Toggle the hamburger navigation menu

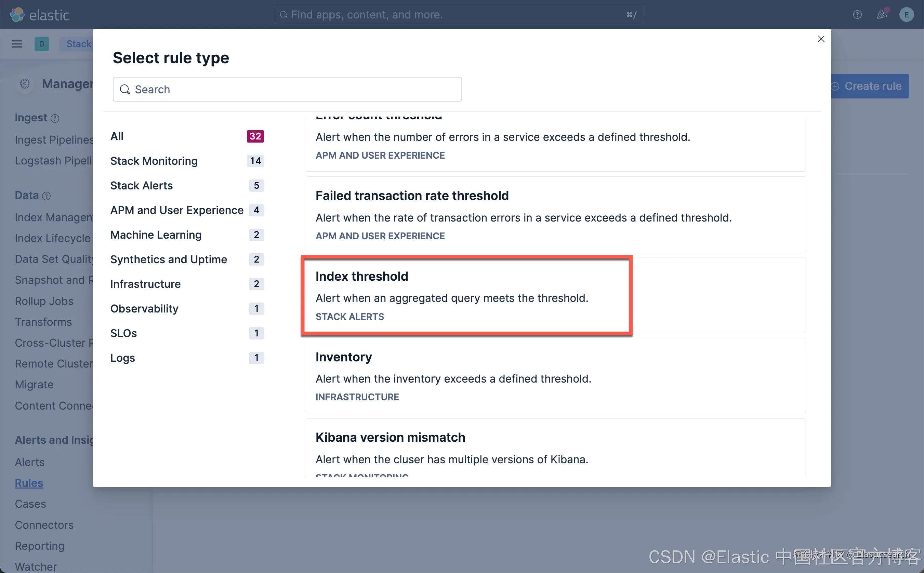(x=17, y=44)
